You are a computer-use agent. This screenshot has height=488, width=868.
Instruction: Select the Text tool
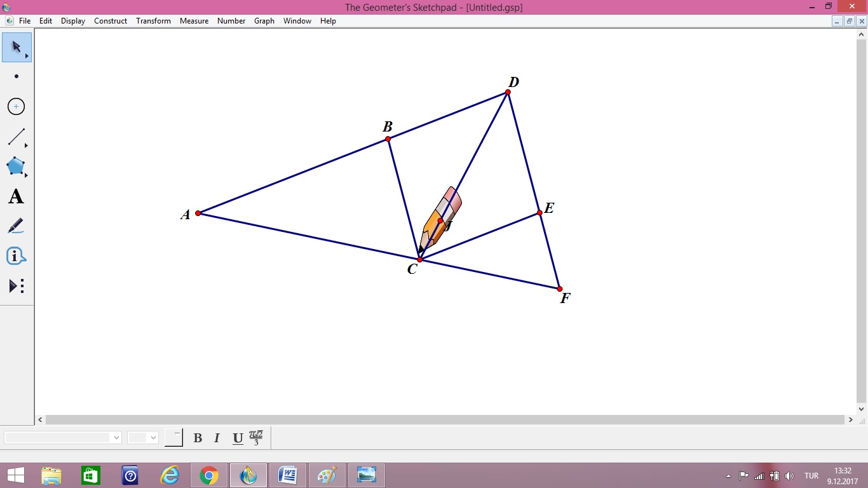point(16,196)
